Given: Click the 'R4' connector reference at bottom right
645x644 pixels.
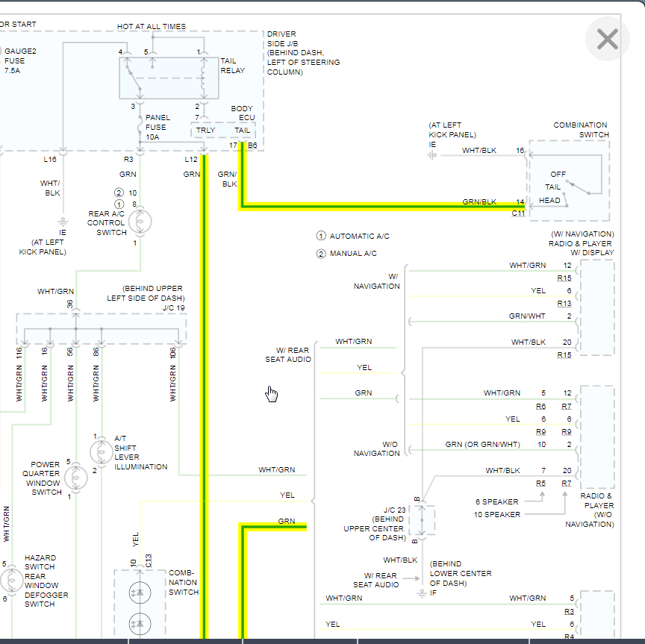Looking at the screenshot, I should tap(570, 637).
